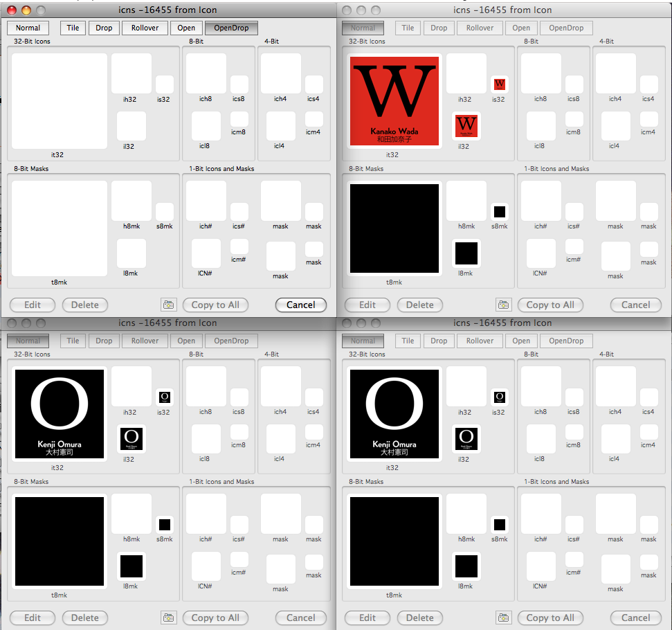
Task: Click Cancel in the lower-left window
Action: click(x=301, y=618)
